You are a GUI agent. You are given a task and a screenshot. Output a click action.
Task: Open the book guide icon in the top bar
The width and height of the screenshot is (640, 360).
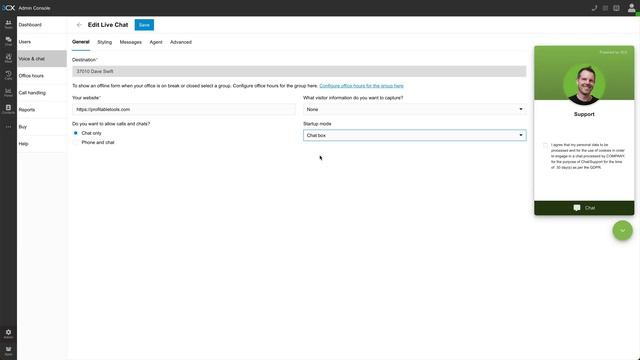tap(616, 8)
